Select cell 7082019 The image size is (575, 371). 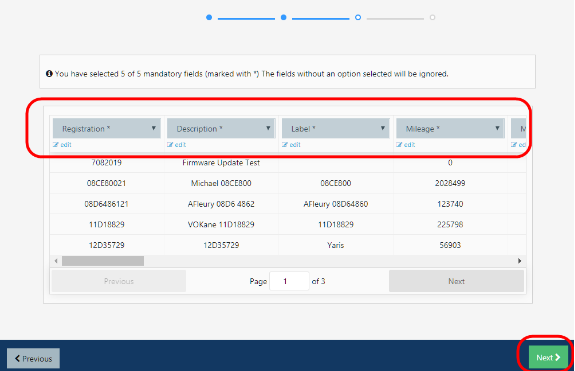pos(107,162)
